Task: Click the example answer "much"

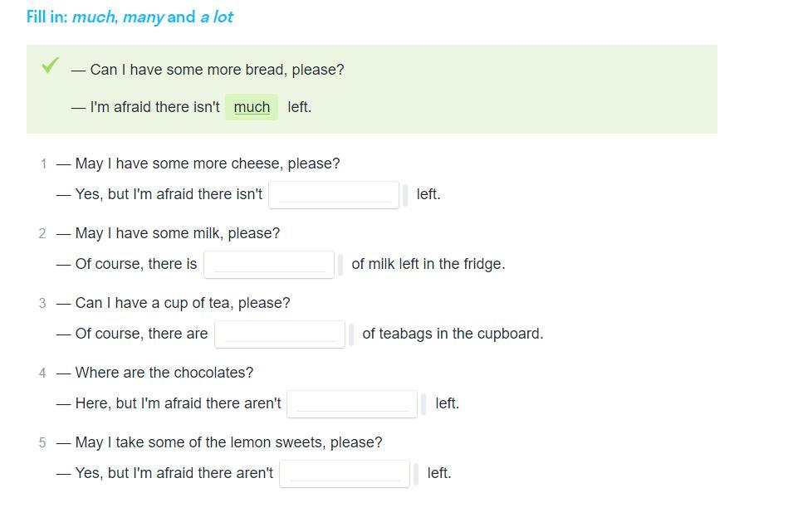Action: 252,107
